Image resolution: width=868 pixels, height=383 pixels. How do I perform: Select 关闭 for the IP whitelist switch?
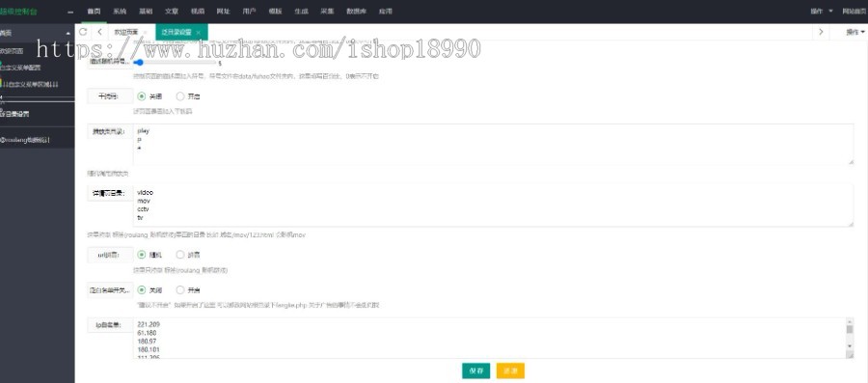click(x=149, y=290)
